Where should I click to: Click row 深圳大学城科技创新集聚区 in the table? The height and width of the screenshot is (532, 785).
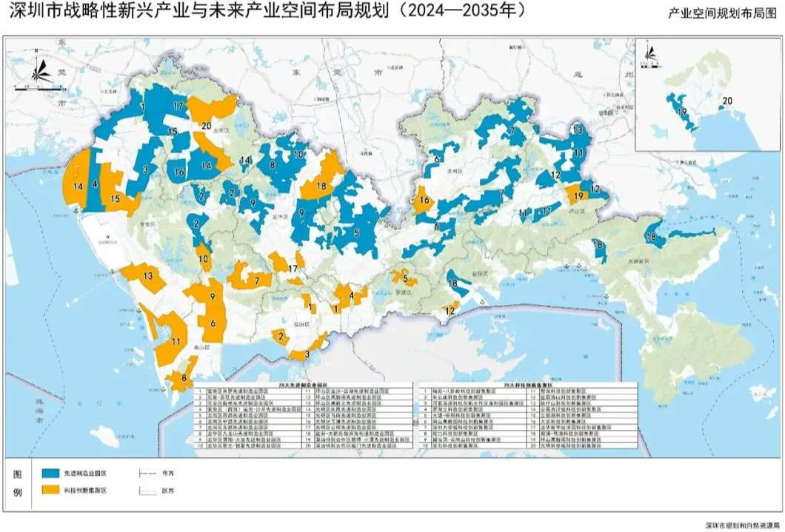(474, 428)
